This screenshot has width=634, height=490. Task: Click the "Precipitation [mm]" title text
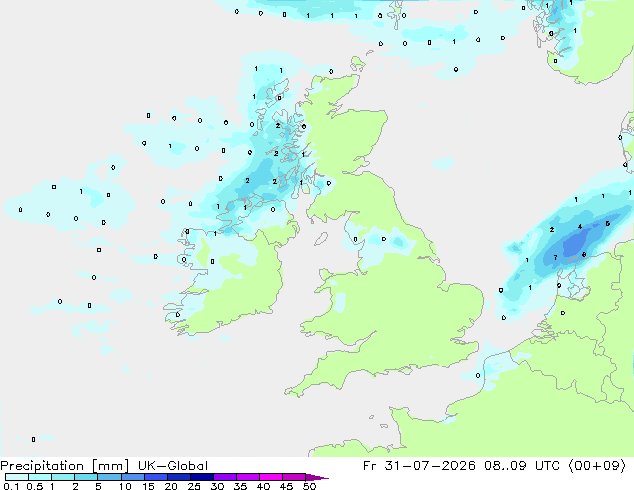[x=64, y=466]
